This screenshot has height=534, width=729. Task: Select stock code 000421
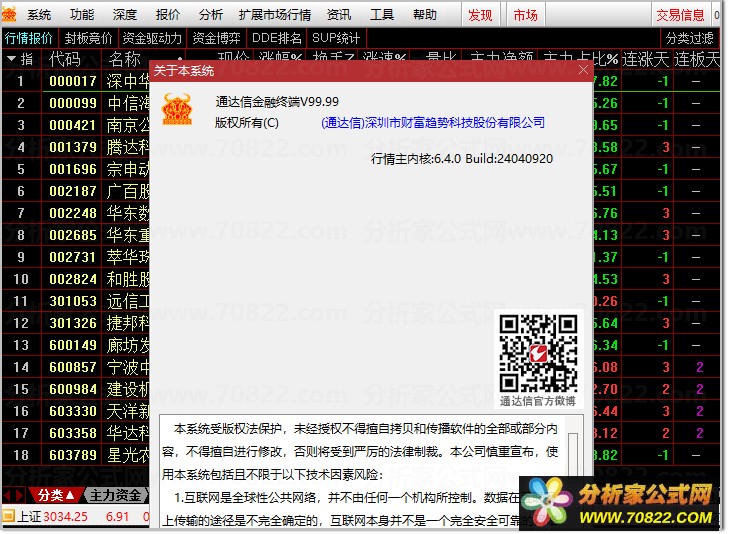pyautogui.click(x=73, y=125)
